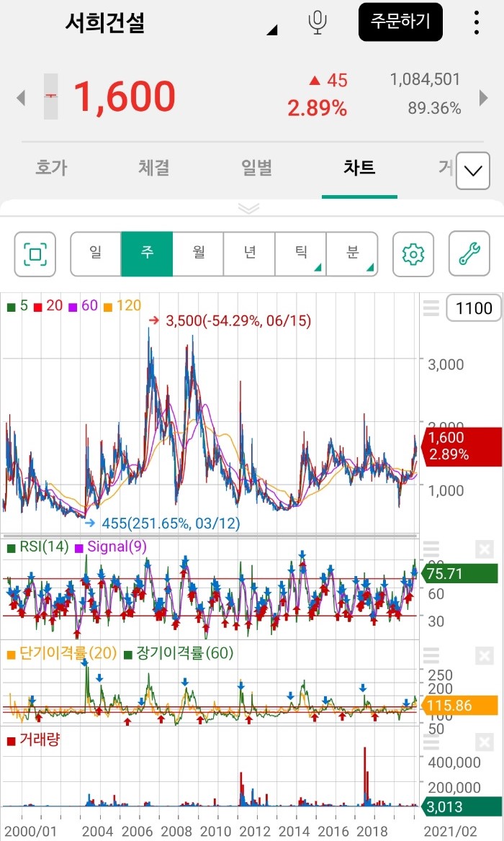Tap the Signal(9) legend label
The width and height of the screenshot is (504, 841).
coord(110,547)
